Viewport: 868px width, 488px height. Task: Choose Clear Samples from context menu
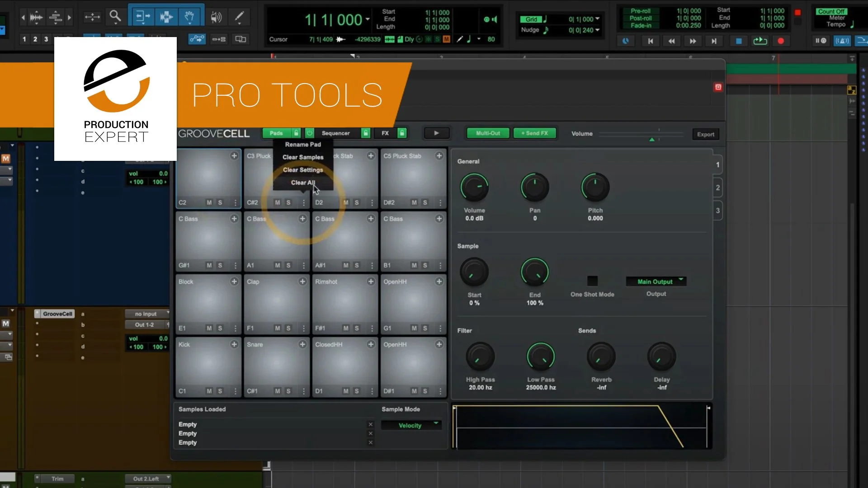(303, 157)
